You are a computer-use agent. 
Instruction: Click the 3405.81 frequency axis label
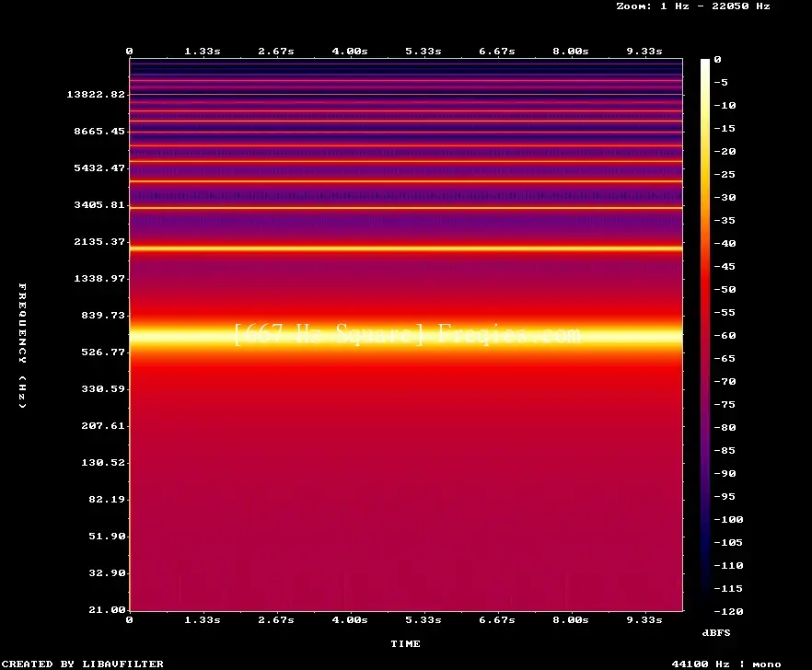point(99,204)
